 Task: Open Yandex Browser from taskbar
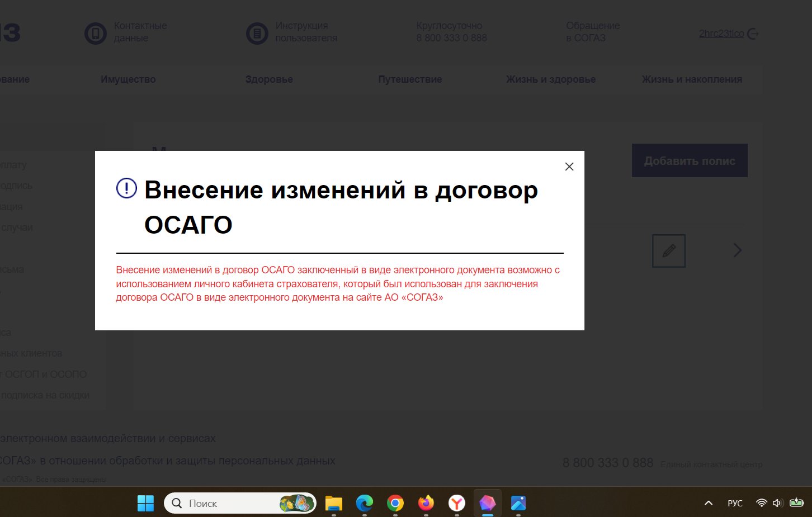click(x=457, y=503)
